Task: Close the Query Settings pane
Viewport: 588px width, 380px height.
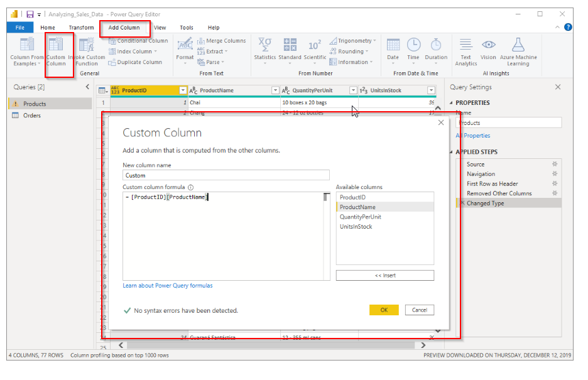Action: tap(558, 87)
